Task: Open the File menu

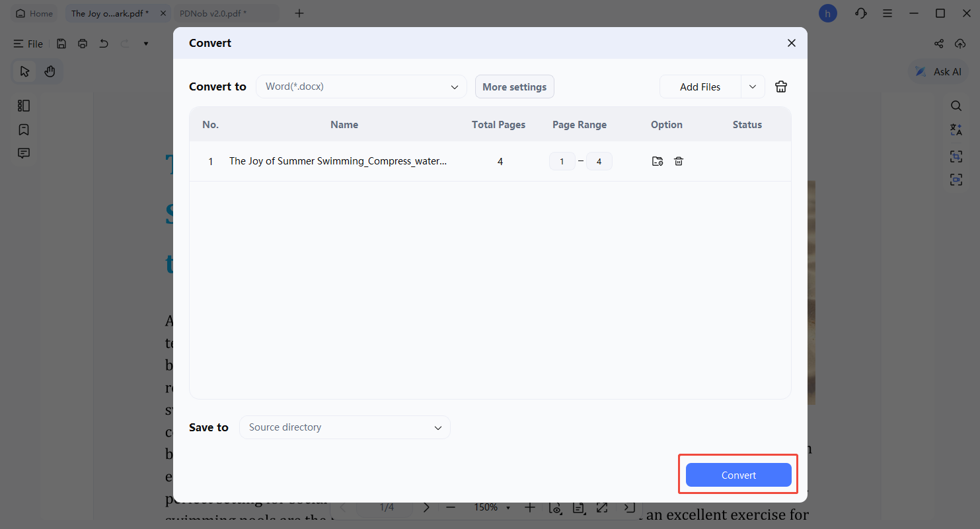Action: 28,44
